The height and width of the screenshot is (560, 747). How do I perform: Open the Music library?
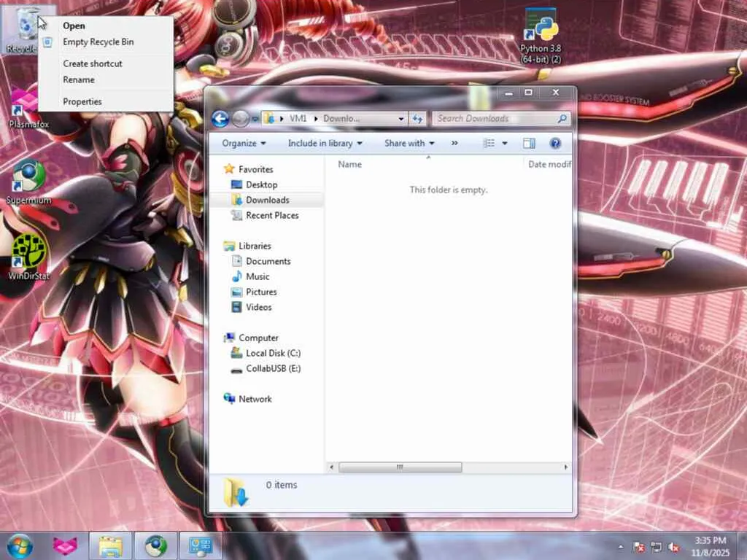[x=258, y=276]
